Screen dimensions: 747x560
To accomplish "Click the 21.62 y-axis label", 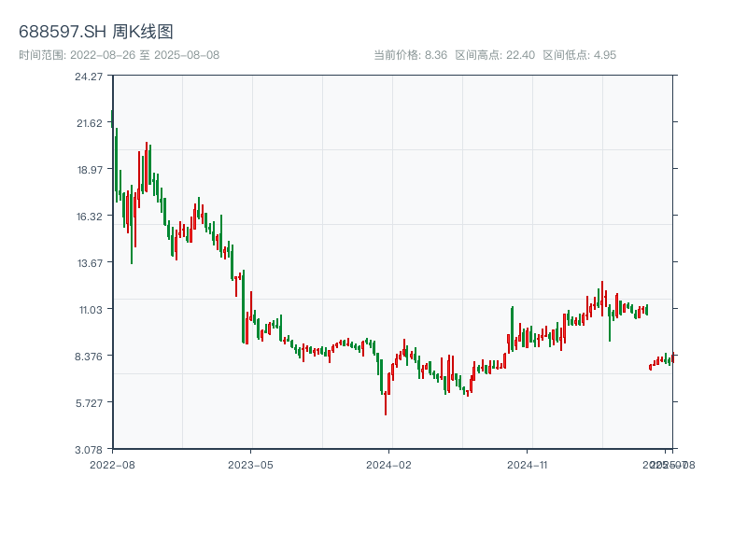I will pos(90,123).
